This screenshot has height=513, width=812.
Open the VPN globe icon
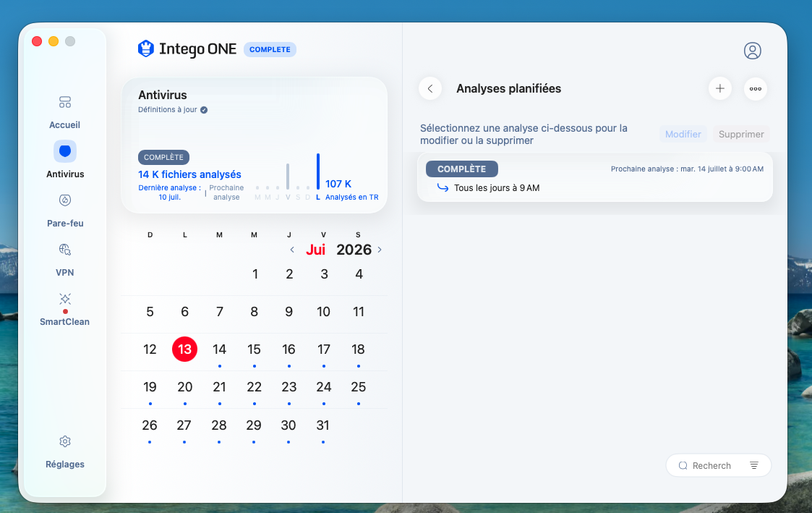coord(65,249)
